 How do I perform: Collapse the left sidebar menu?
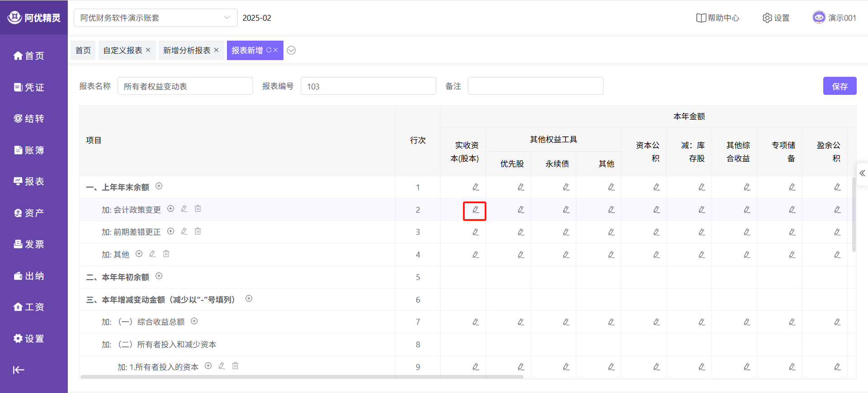click(x=18, y=370)
